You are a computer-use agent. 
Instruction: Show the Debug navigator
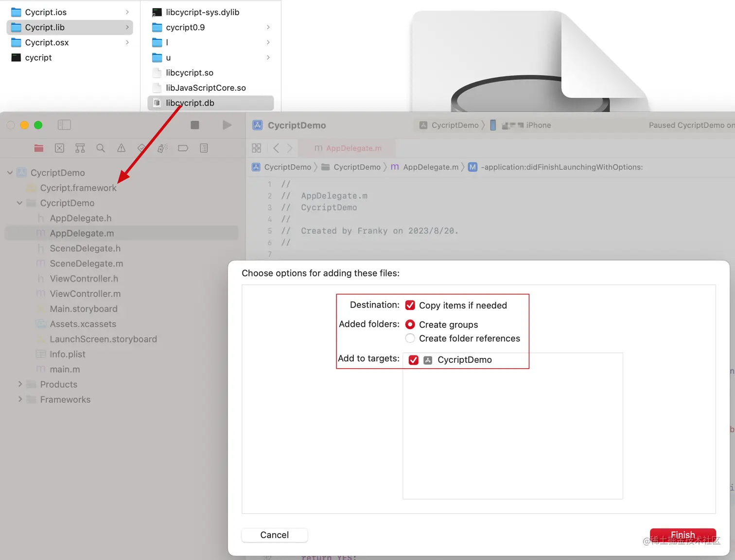[162, 148]
